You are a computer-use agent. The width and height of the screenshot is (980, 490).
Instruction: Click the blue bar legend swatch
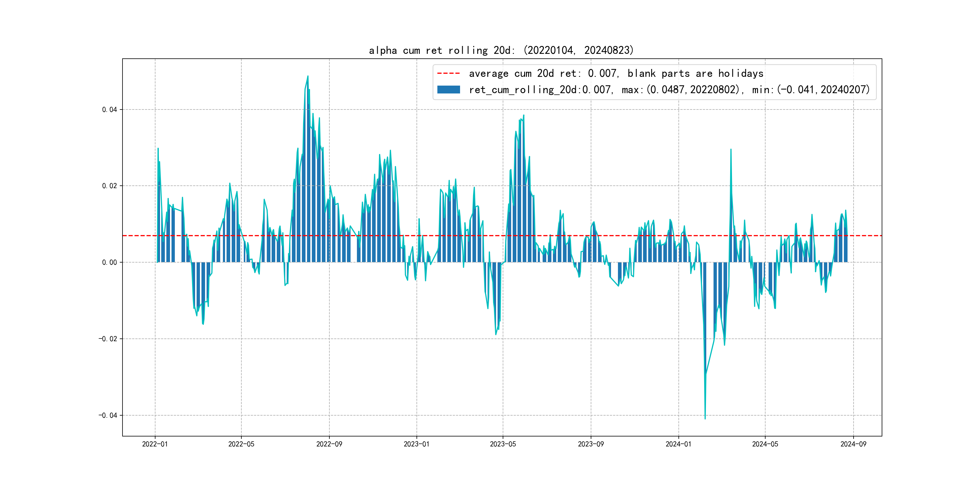tap(448, 90)
